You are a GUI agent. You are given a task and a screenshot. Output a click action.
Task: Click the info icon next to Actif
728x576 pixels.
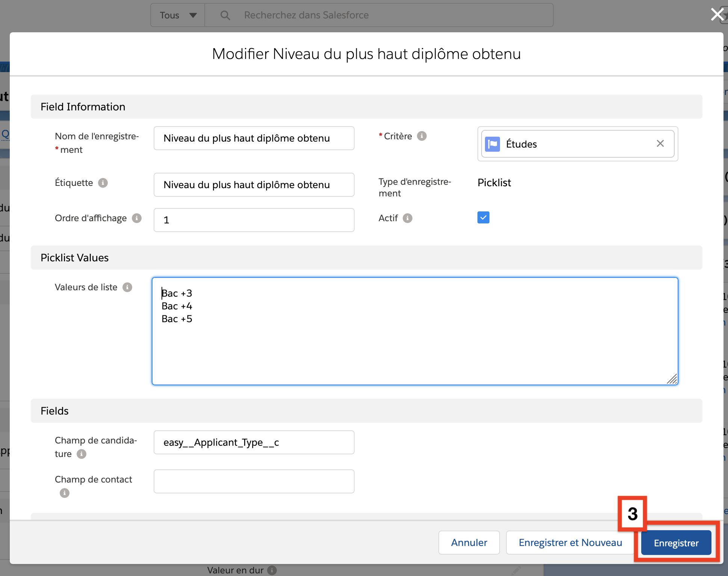408,218
